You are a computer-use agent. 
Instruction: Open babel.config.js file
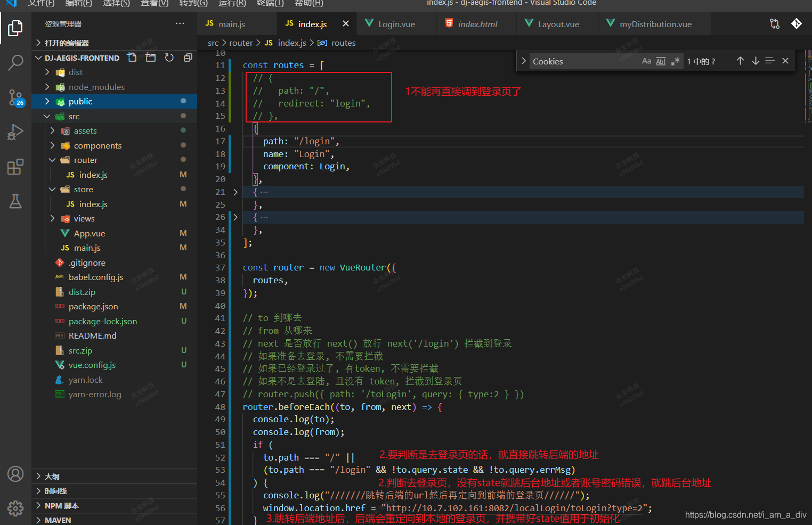click(x=115, y=277)
